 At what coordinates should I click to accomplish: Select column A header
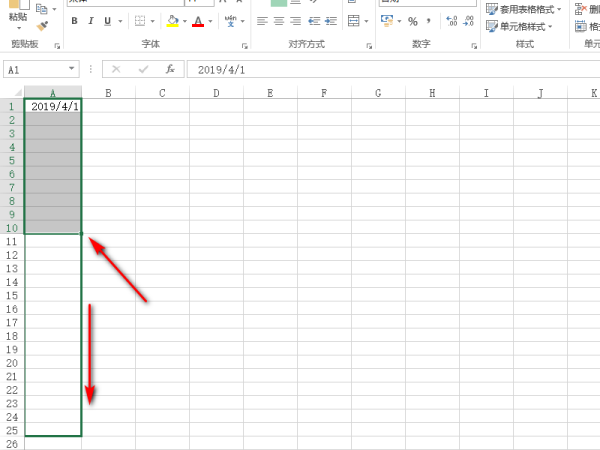click(x=53, y=93)
